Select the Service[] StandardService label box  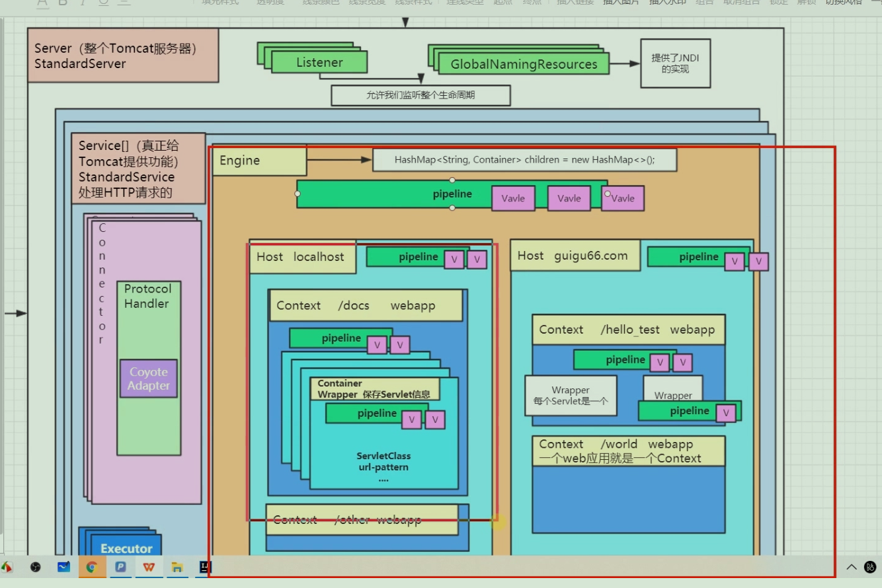tap(138, 168)
